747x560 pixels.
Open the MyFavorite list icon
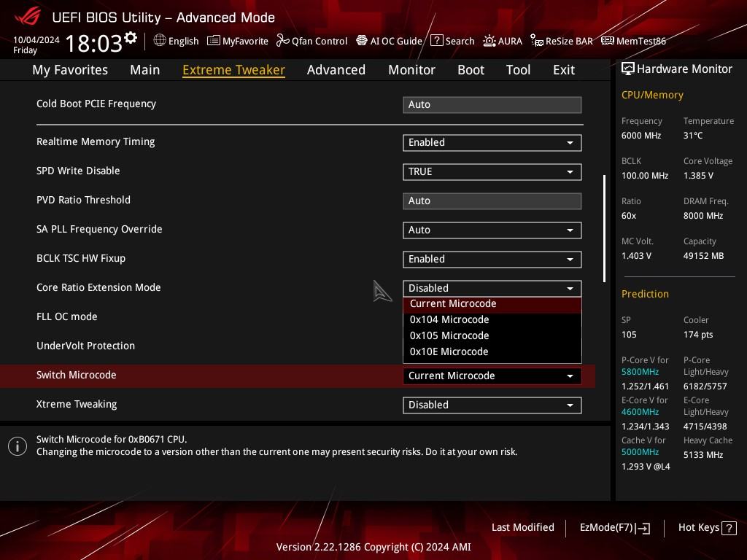214,41
